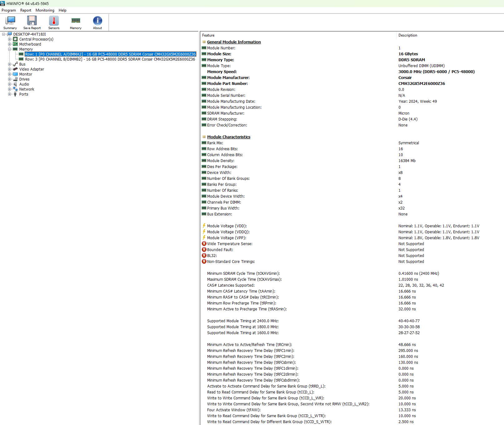Open the Sensors thermometer icon
Screen dimensions: 504x425
tap(54, 21)
